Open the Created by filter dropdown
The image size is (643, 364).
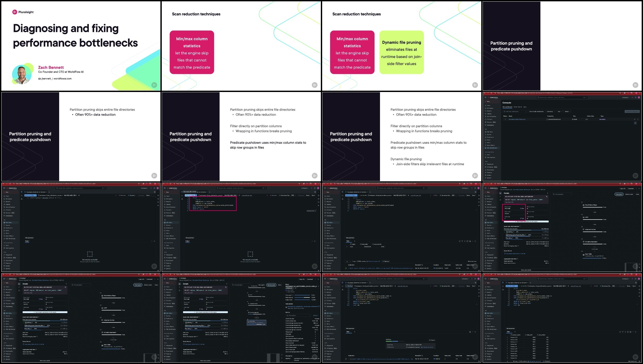[550, 112]
